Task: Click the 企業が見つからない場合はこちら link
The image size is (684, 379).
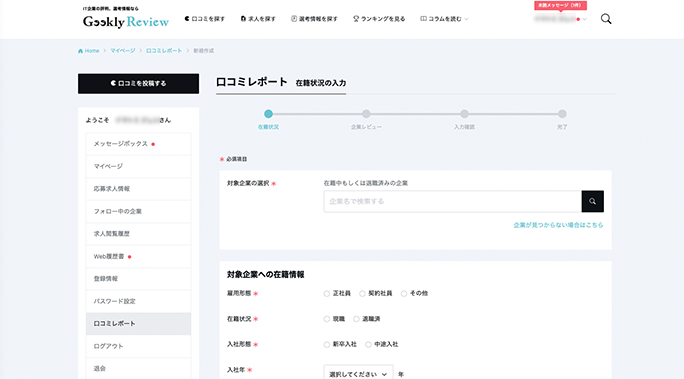Action: coord(558,225)
